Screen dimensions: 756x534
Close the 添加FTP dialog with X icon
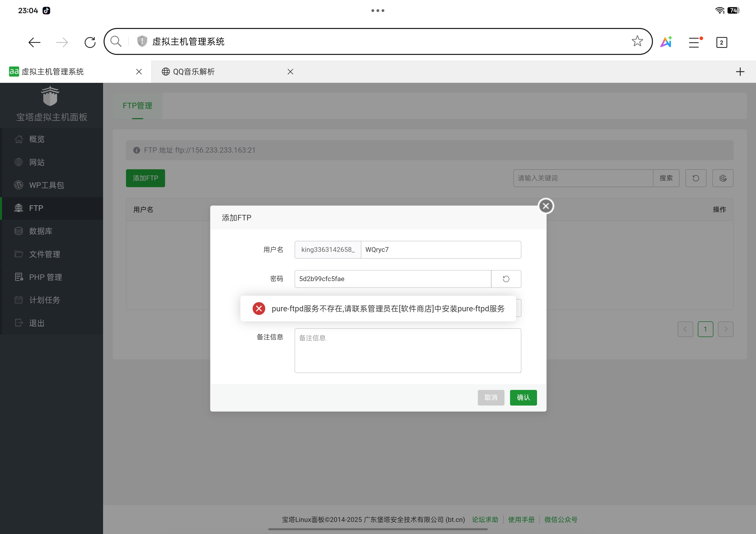546,206
